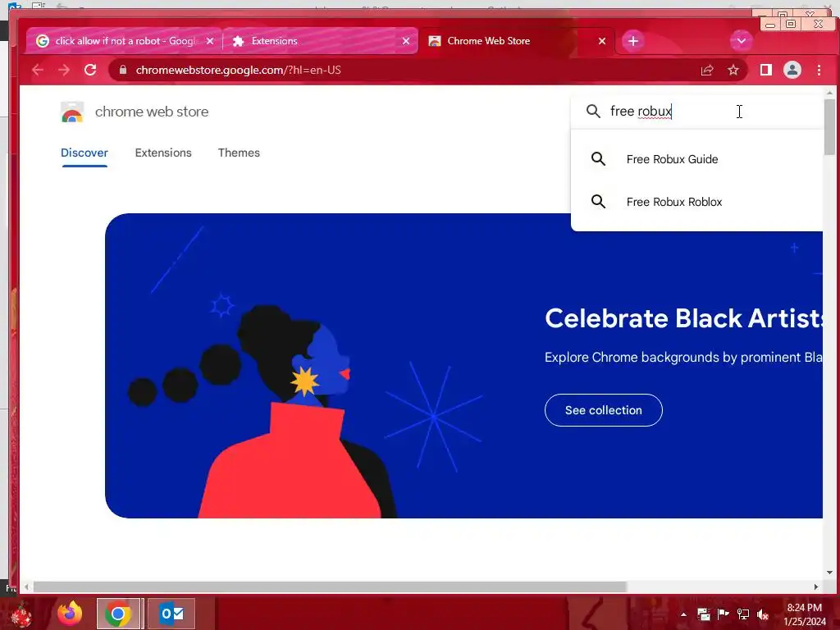
Task: Click the padlock site info icon
Action: pyautogui.click(x=123, y=70)
